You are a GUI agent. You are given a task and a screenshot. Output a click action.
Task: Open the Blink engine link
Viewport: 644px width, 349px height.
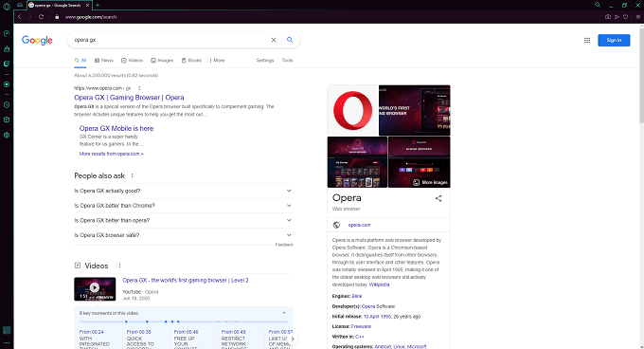[356, 296]
